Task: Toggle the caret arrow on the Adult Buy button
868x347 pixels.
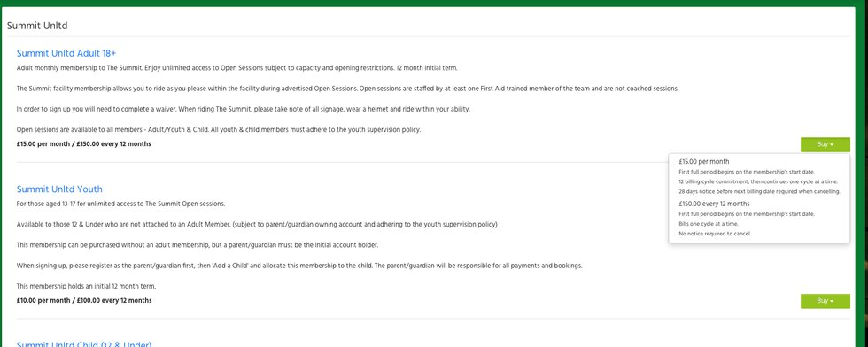Action: click(x=832, y=145)
